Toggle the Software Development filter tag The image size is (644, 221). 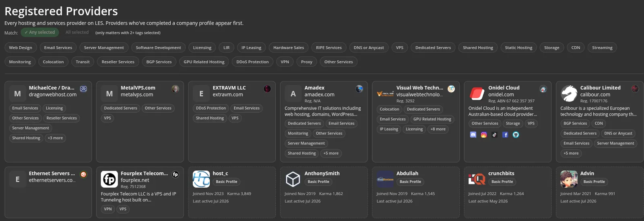[158, 48]
